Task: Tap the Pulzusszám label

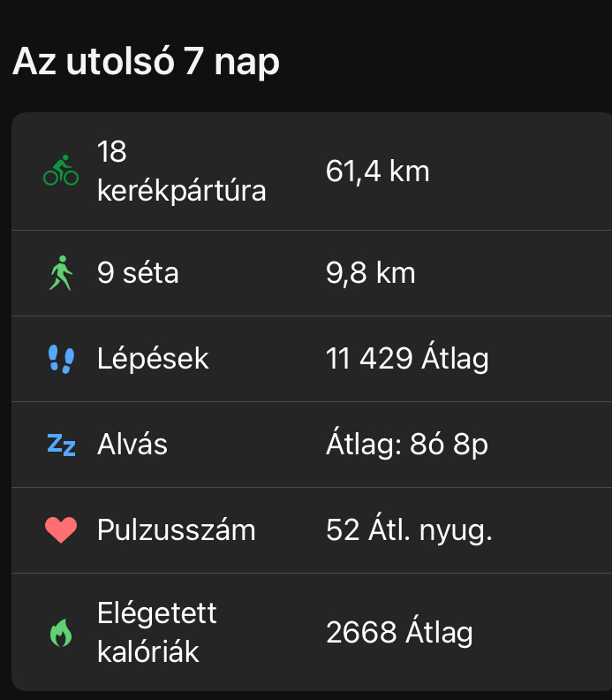Action: 177,530
